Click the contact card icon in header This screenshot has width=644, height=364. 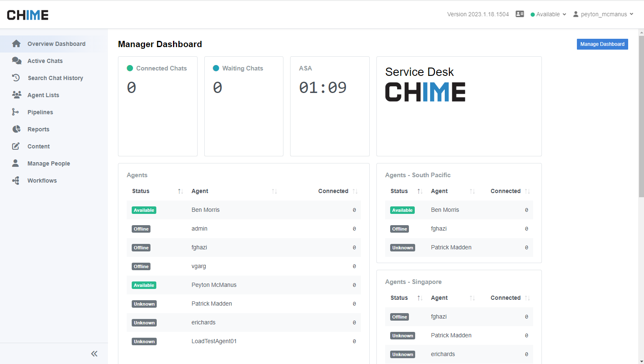(520, 14)
